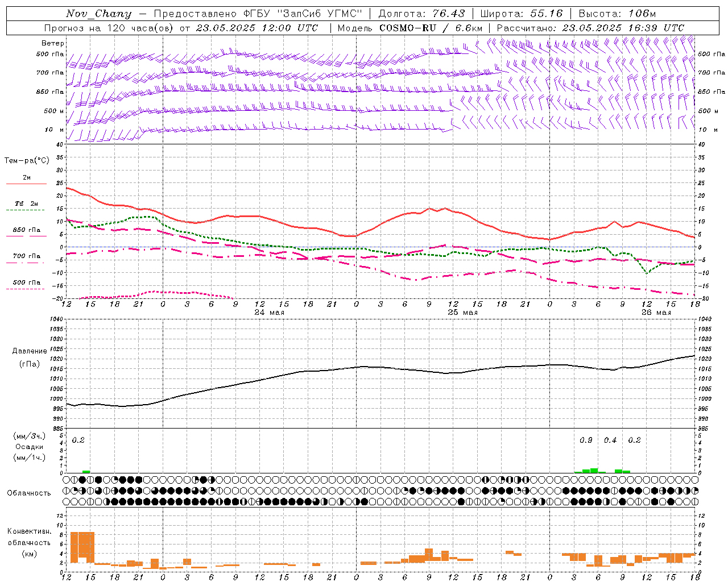Click the "Тем-ра(°C)" temperature panel label
The width and height of the screenshot is (728, 582).
27,161
